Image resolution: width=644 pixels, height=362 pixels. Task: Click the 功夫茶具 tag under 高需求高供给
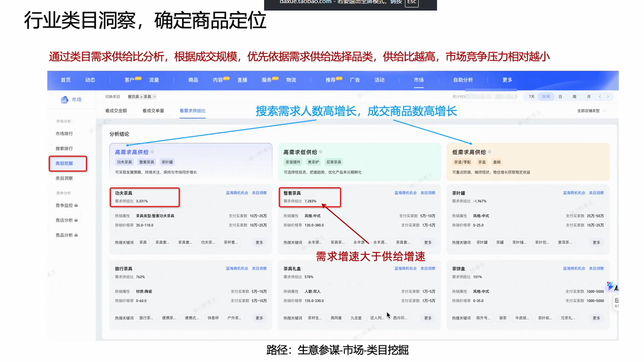click(x=124, y=162)
